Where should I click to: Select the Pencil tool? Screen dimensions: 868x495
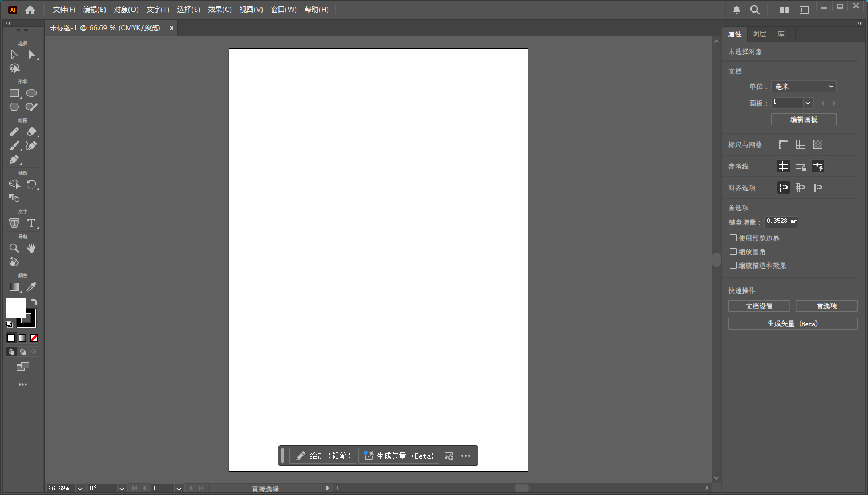[x=14, y=132]
